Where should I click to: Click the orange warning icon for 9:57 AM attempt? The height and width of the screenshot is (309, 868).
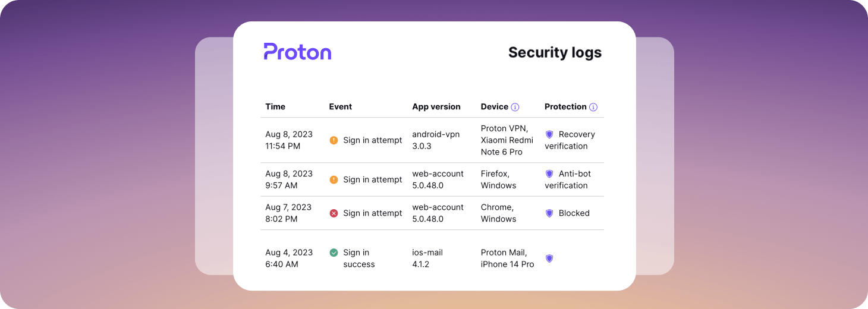click(334, 179)
